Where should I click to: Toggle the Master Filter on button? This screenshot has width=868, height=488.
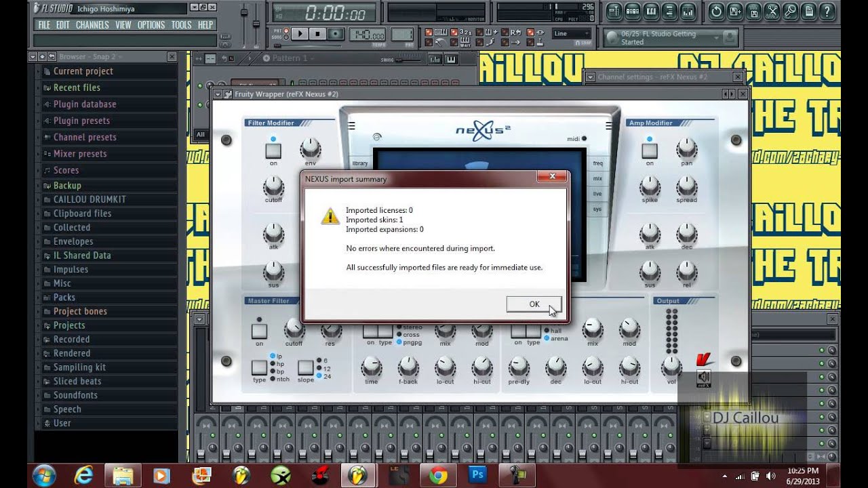259,331
